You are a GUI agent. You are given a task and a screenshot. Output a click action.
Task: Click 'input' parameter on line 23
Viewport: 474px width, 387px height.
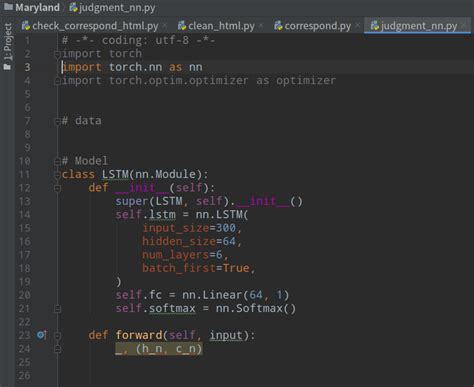(226, 335)
